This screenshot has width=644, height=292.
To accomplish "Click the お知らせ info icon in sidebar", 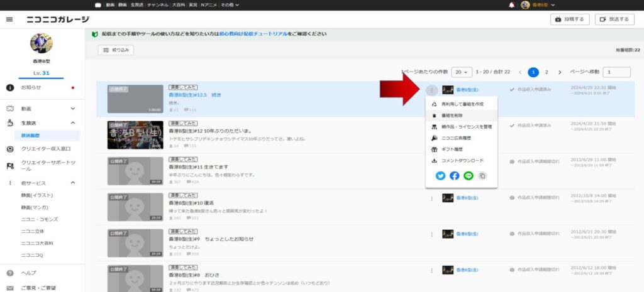I will (x=10, y=88).
